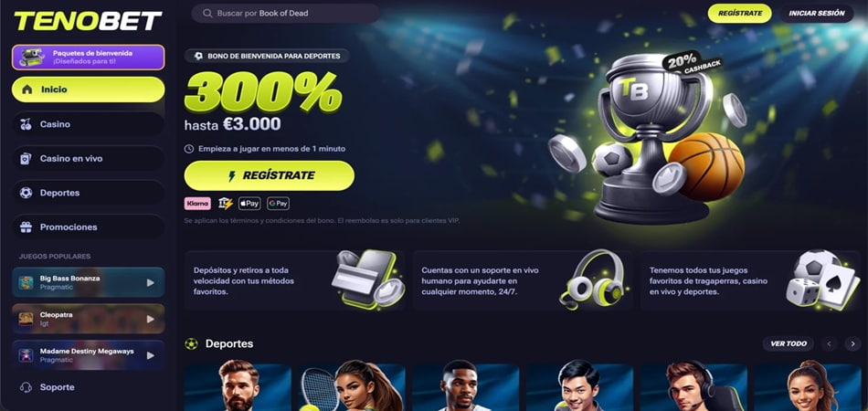Show next sports with right chevron
Screen dimensions: 868x411
pyautogui.click(x=853, y=344)
